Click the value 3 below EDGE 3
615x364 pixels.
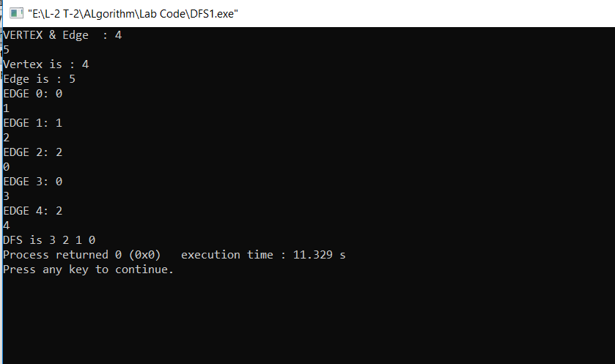pos(6,196)
